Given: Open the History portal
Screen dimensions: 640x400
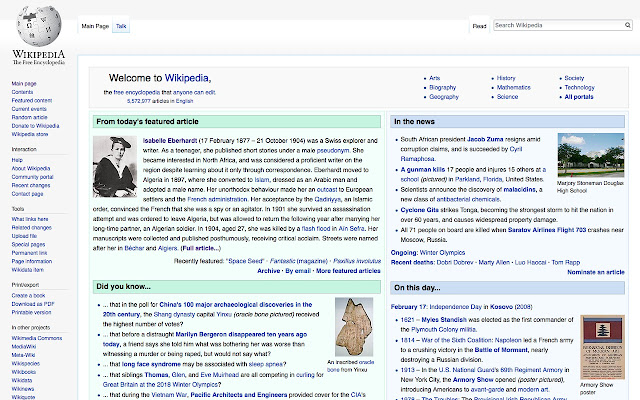Looking at the screenshot, I should click(x=506, y=78).
